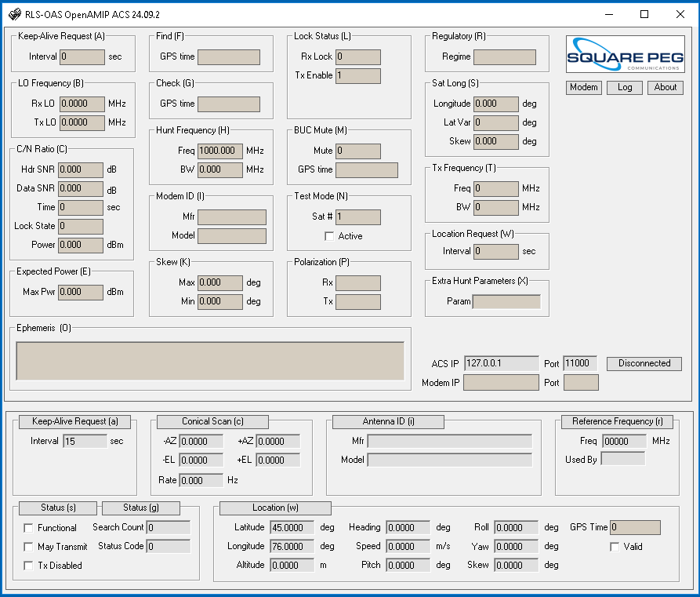Click the GPS time field in BUC Mute (M)

click(367, 169)
